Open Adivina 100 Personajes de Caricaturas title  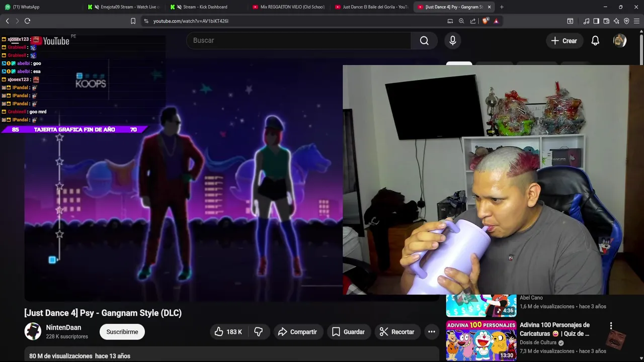tap(554, 329)
